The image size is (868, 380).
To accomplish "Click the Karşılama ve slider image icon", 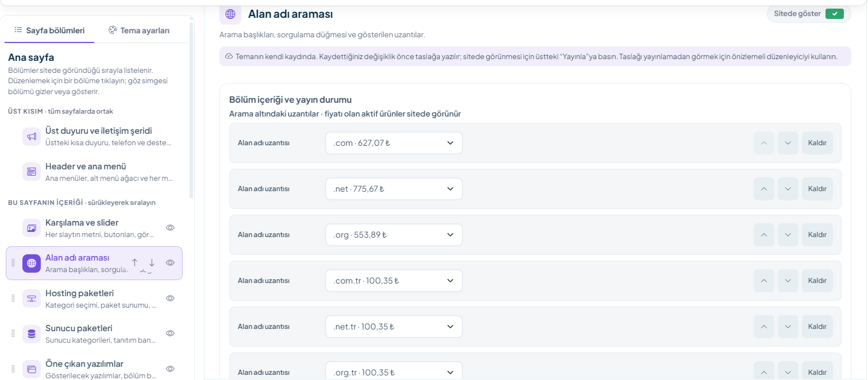I will [32, 228].
